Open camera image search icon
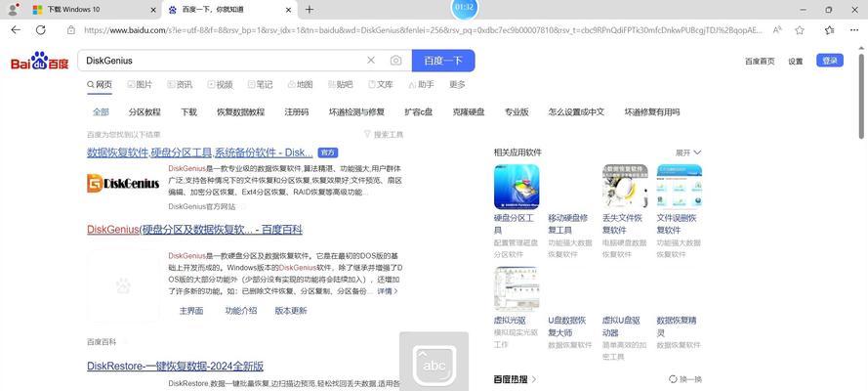868x391 pixels. pos(395,61)
